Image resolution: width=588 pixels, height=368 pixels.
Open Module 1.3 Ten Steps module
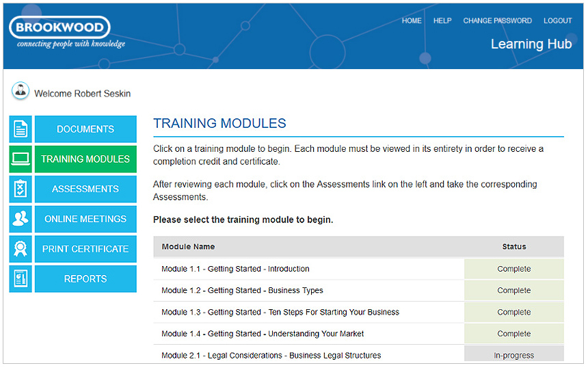click(x=280, y=312)
